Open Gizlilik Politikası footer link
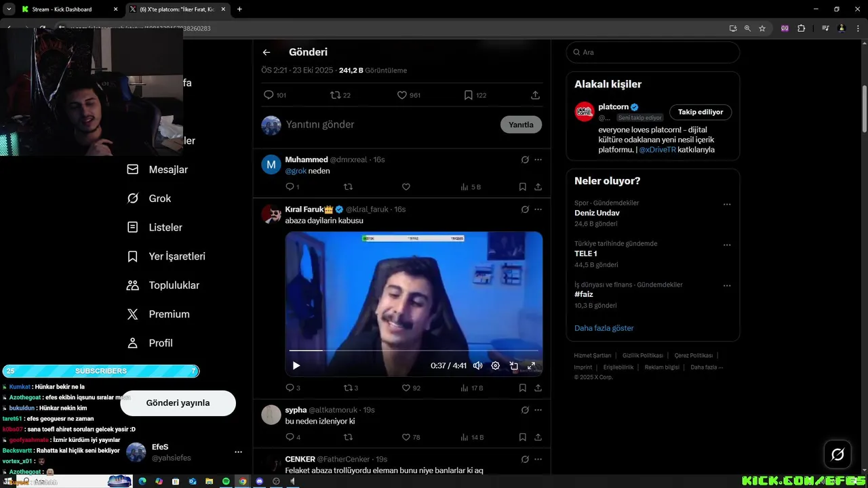The height and width of the screenshot is (488, 868). (x=643, y=356)
